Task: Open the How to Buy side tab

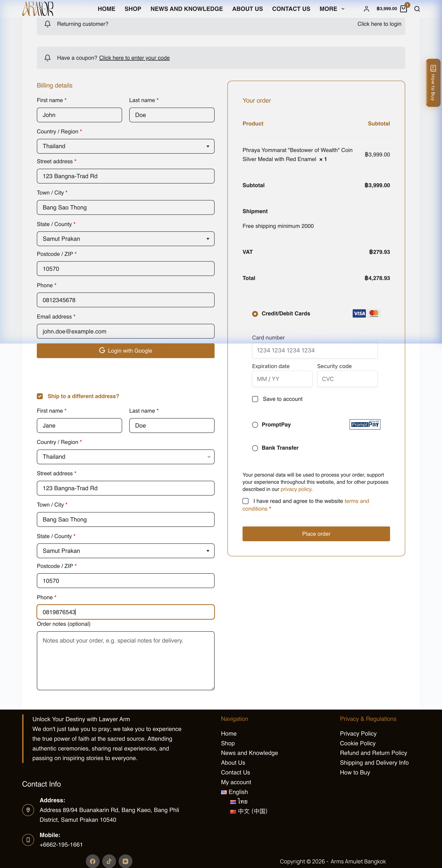Action: tap(433, 83)
